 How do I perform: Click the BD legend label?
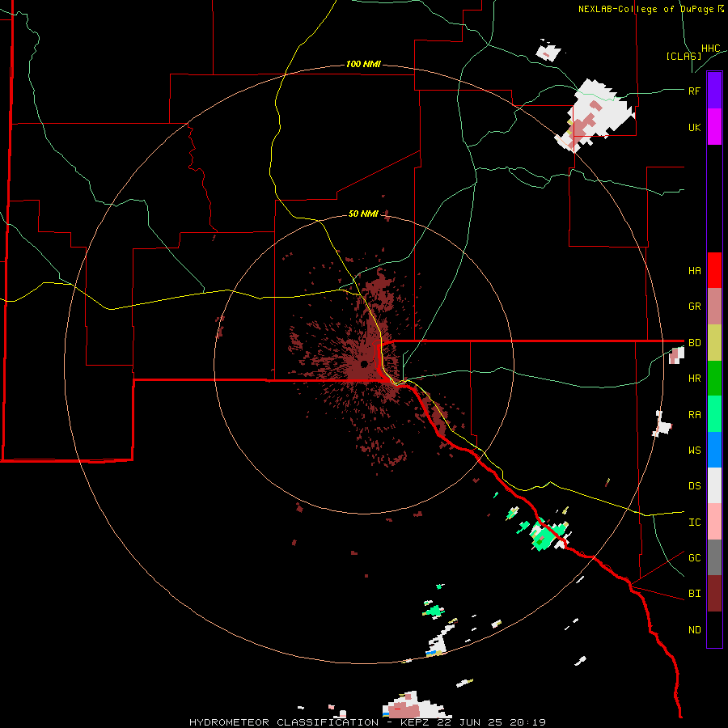694,343
